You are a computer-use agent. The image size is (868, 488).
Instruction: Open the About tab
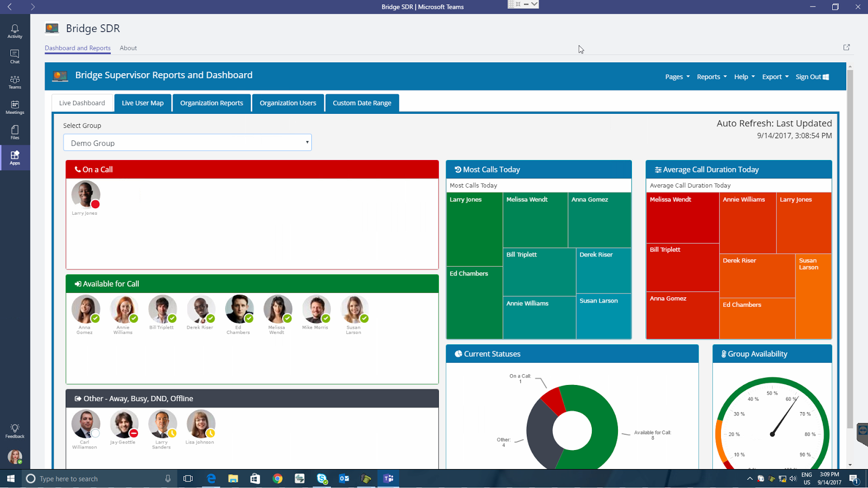pyautogui.click(x=128, y=48)
